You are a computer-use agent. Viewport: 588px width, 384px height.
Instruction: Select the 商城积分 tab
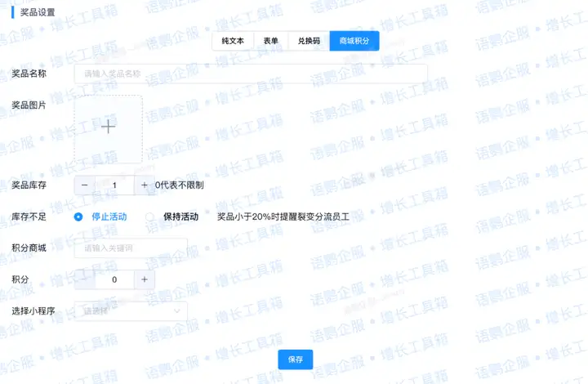[354, 41]
